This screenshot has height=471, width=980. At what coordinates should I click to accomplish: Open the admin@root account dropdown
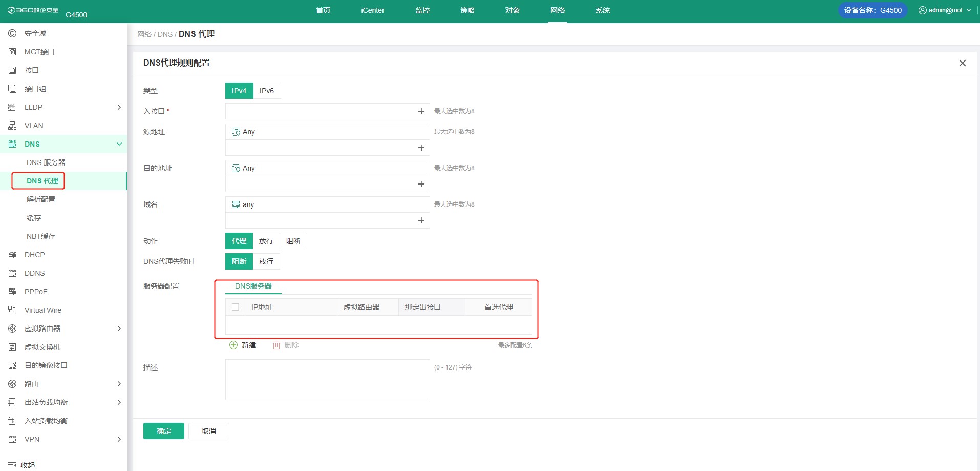[x=945, y=10]
